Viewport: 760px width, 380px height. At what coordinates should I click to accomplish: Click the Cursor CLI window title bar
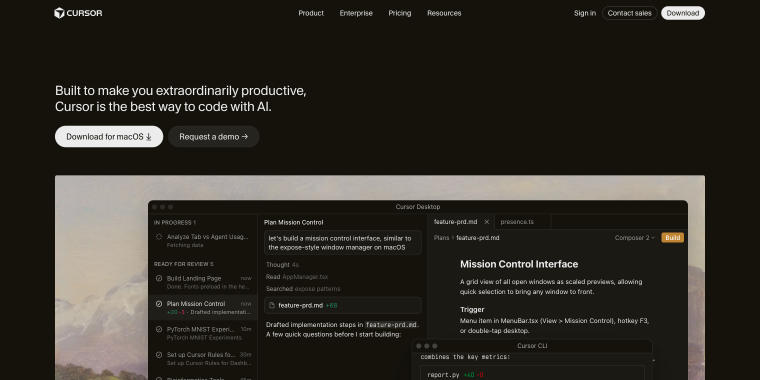click(532, 346)
